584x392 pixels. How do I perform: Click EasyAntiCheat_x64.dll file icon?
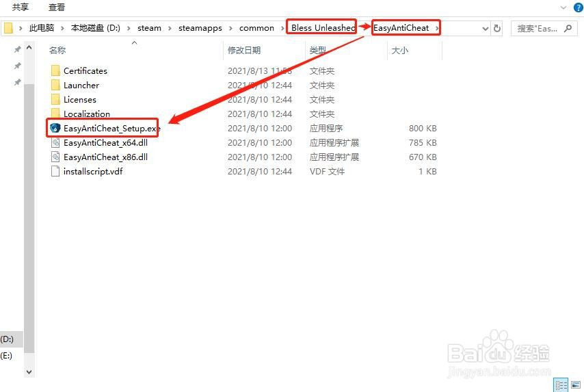(x=55, y=143)
